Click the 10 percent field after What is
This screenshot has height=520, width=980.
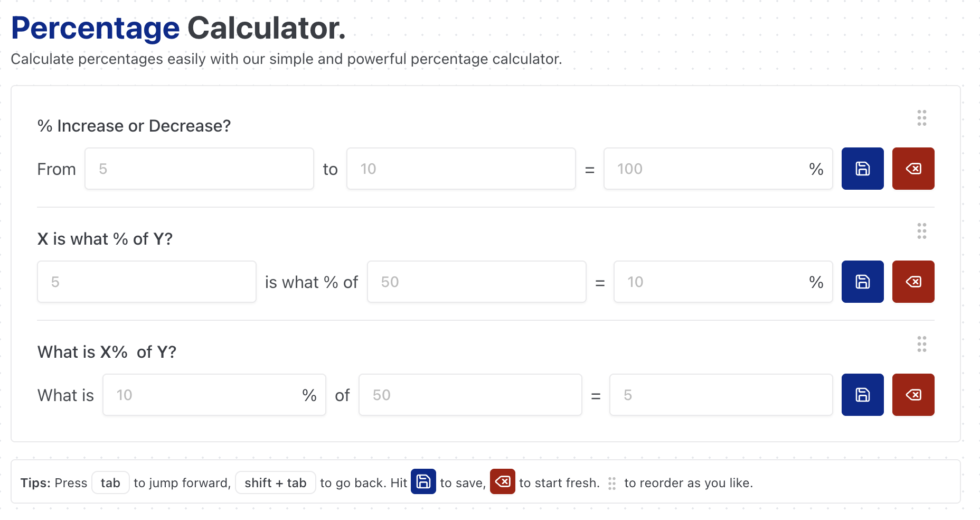click(214, 395)
